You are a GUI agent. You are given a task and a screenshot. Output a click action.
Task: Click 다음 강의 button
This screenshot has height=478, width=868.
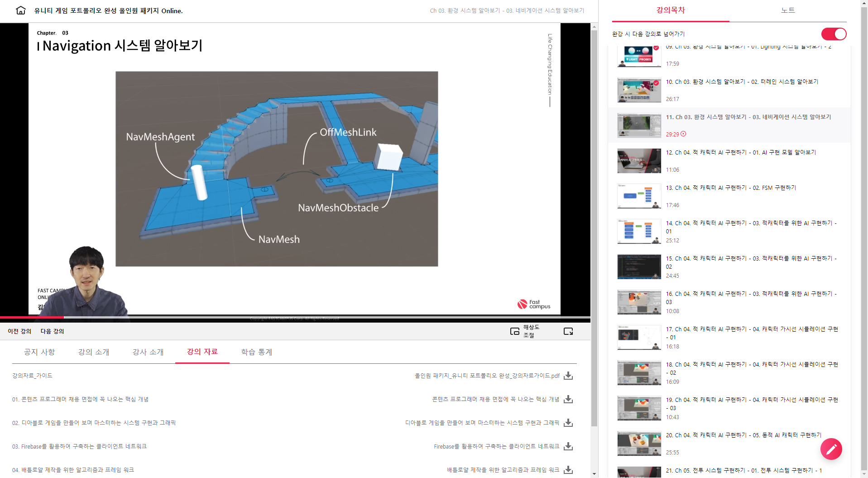pyautogui.click(x=53, y=331)
